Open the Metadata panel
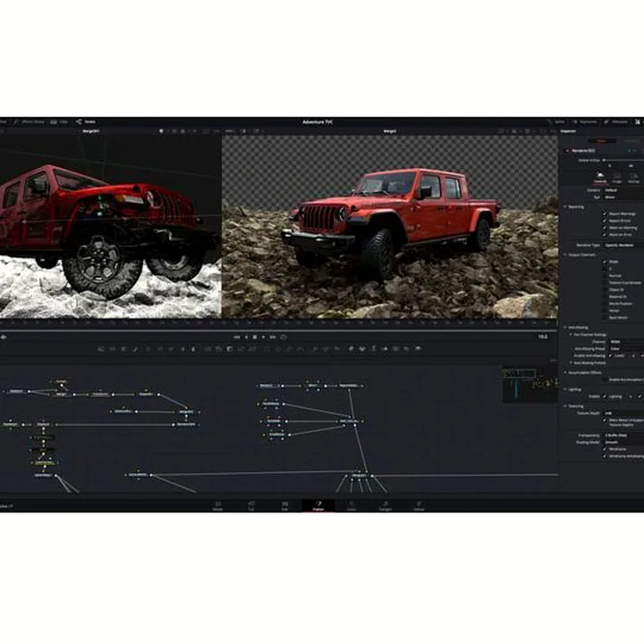644x644 pixels. pos(615,122)
